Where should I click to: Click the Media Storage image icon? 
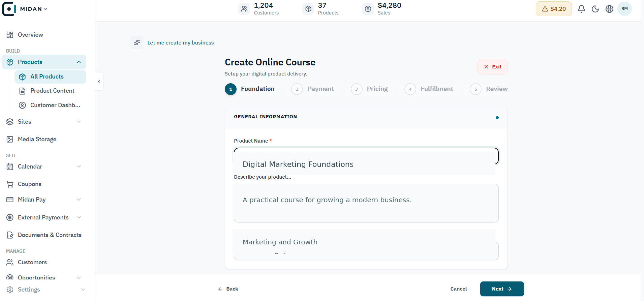[10, 139]
